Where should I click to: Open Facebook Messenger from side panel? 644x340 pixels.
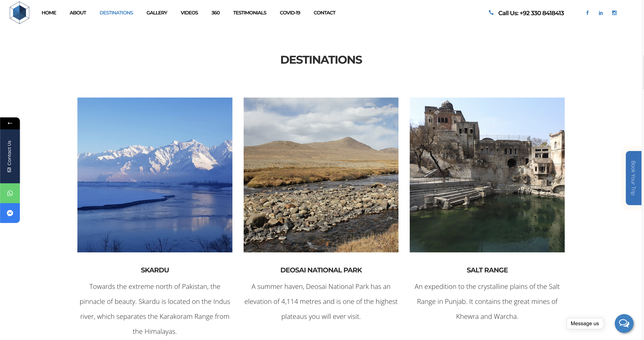tap(10, 213)
